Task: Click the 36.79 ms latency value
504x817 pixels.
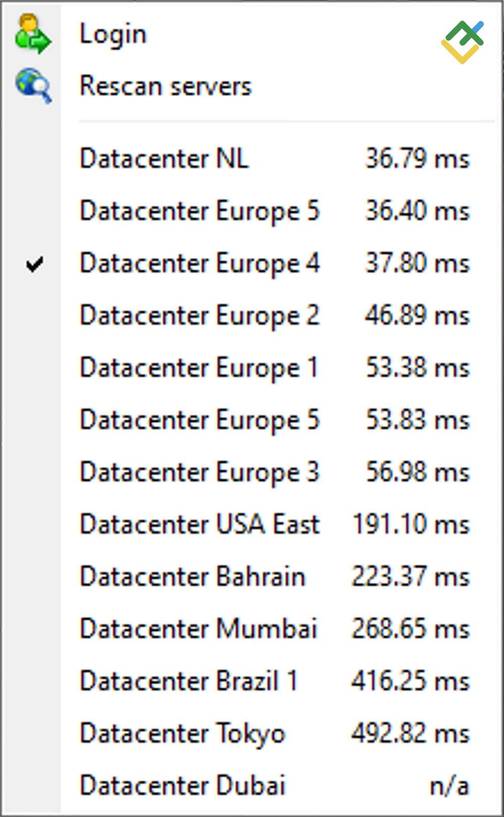Action: [x=417, y=159]
